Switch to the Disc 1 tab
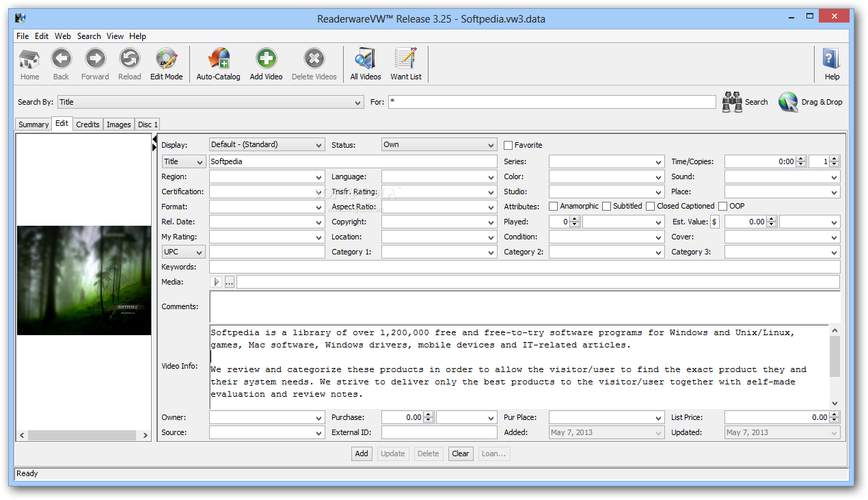The image size is (868, 500). 148,124
